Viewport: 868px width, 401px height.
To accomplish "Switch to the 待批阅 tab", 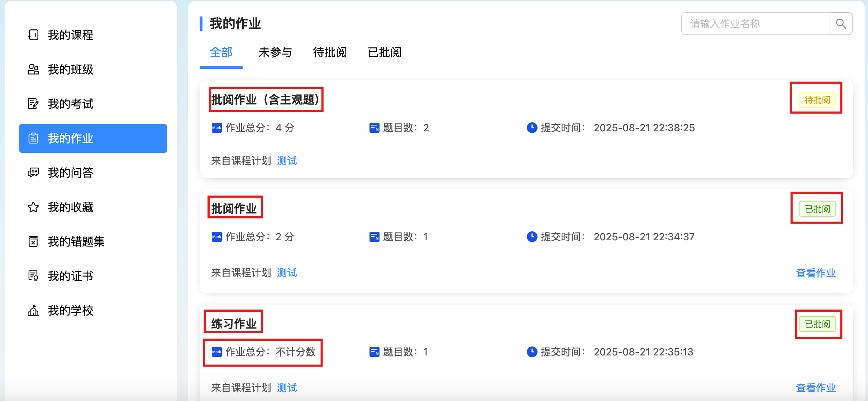I will coord(330,53).
